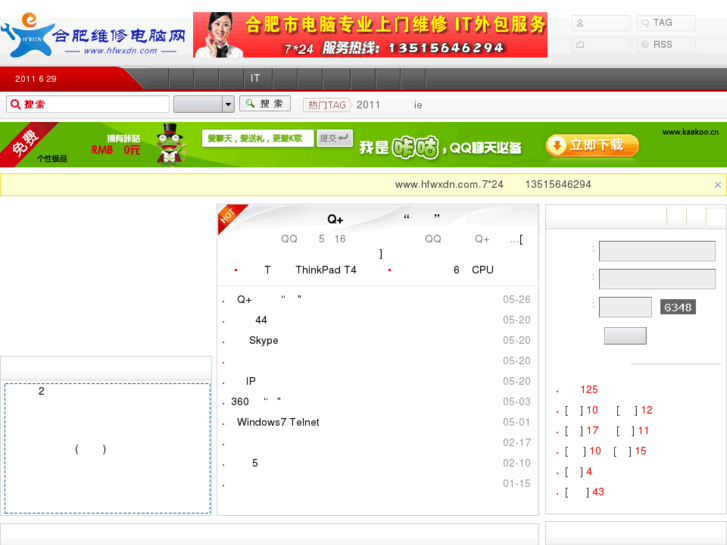Open the 6 CPU article link
The height and width of the screenshot is (545, 727).
click(473, 270)
